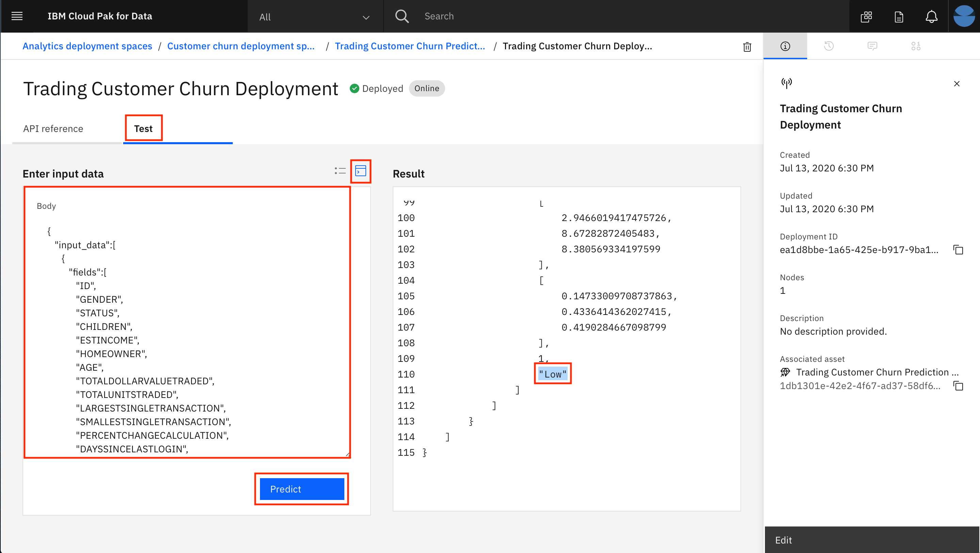Click the comments panel icon
The image size is (980, 553).
(x=872, y=46)
